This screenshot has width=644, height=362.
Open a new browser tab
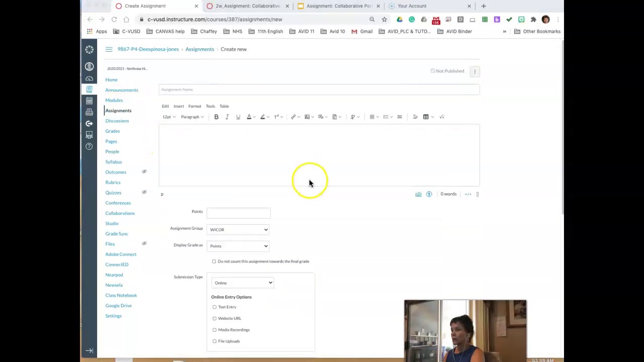(x=484, y=6)
